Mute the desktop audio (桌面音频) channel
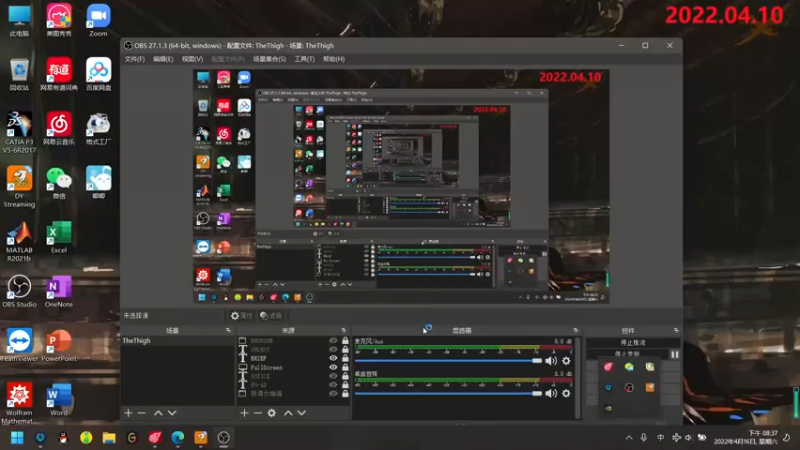Viewport: 800px width, 450px height. [551, 393]
